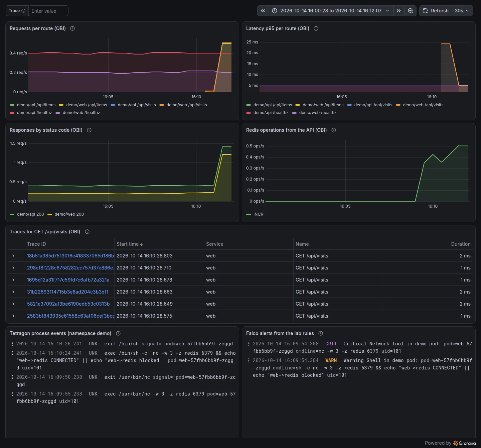
Task: Open info icon on Redis operations panel
Action: point(334,130)
